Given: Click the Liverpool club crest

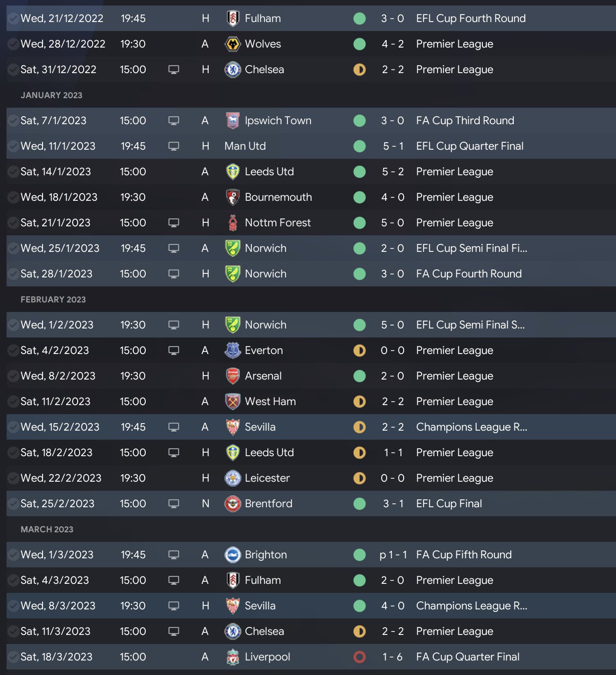Looking at the screenshot, I should pos(232,657).
